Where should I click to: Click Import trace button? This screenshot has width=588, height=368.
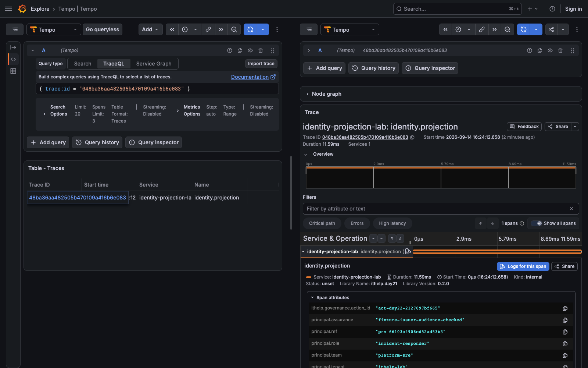[261, 64]
